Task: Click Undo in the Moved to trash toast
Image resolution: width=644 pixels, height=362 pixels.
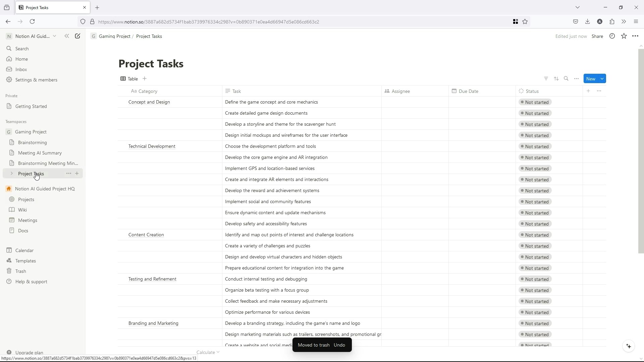Action: click(x=339, y=345)
